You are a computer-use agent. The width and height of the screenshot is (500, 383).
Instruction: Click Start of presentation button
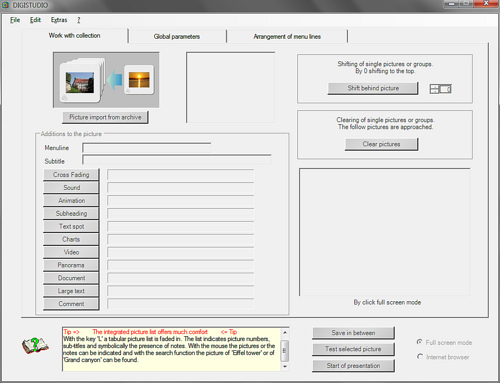click(353, 366)
